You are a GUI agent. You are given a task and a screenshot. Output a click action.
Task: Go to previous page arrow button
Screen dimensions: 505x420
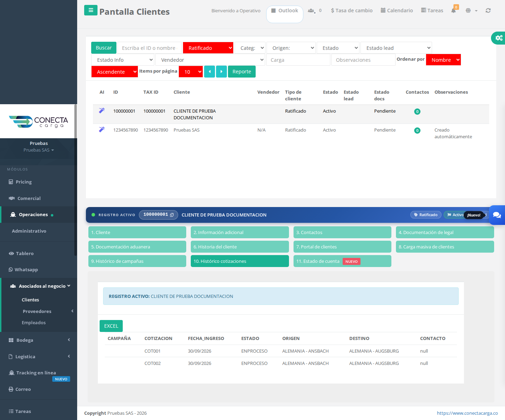pos(209,72)
